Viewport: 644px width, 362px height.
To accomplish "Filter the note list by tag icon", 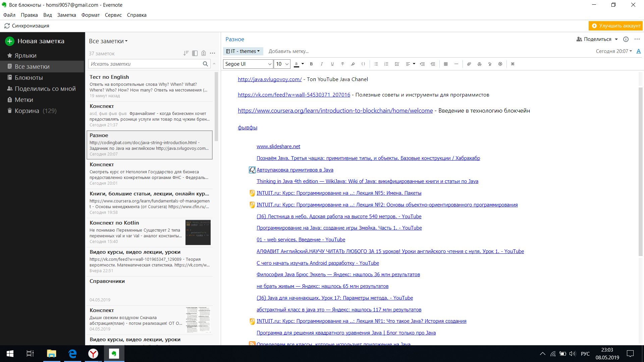I will click(204, 53).
